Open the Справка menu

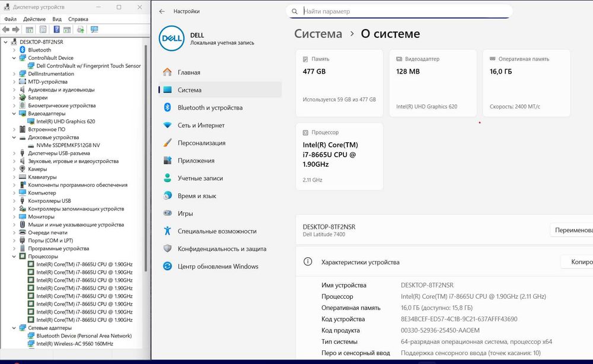pyautogui.click(x=78, y=19)
